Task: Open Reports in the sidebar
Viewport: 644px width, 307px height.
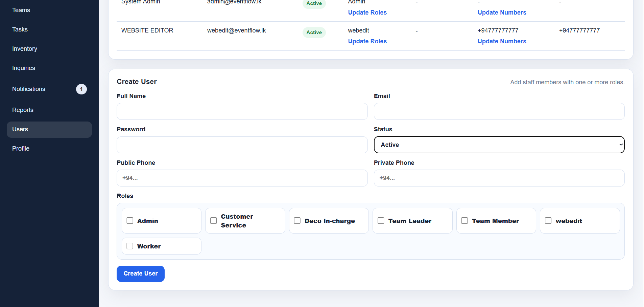Action: [23, 110]
